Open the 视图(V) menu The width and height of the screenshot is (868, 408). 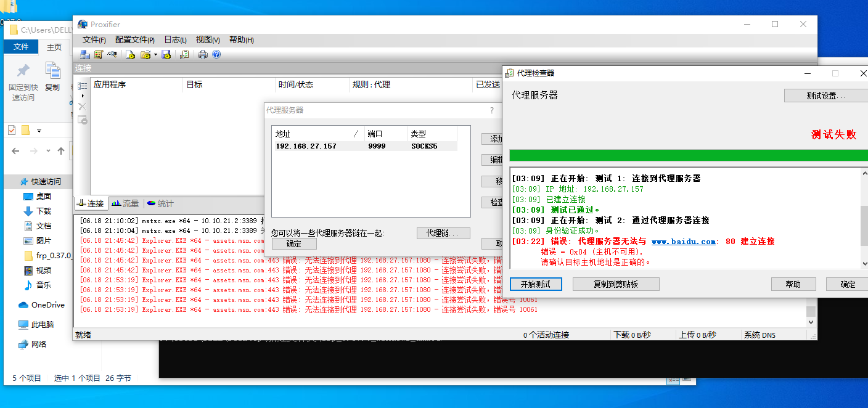tap(208, 39)
